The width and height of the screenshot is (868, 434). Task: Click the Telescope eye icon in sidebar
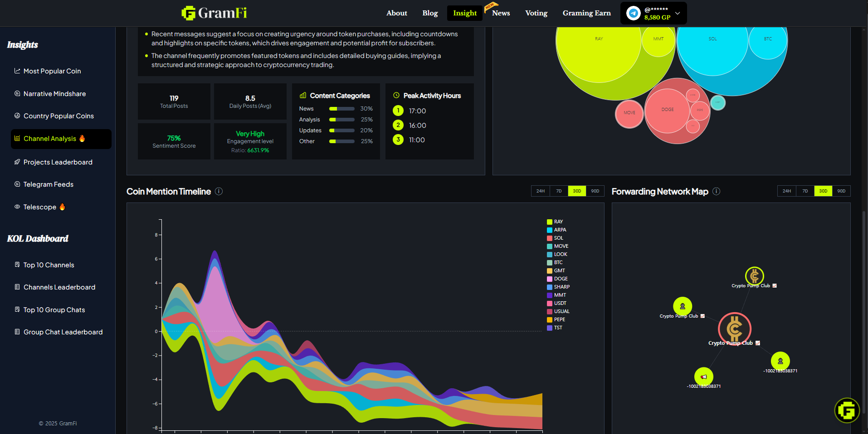tap(17, 207)
